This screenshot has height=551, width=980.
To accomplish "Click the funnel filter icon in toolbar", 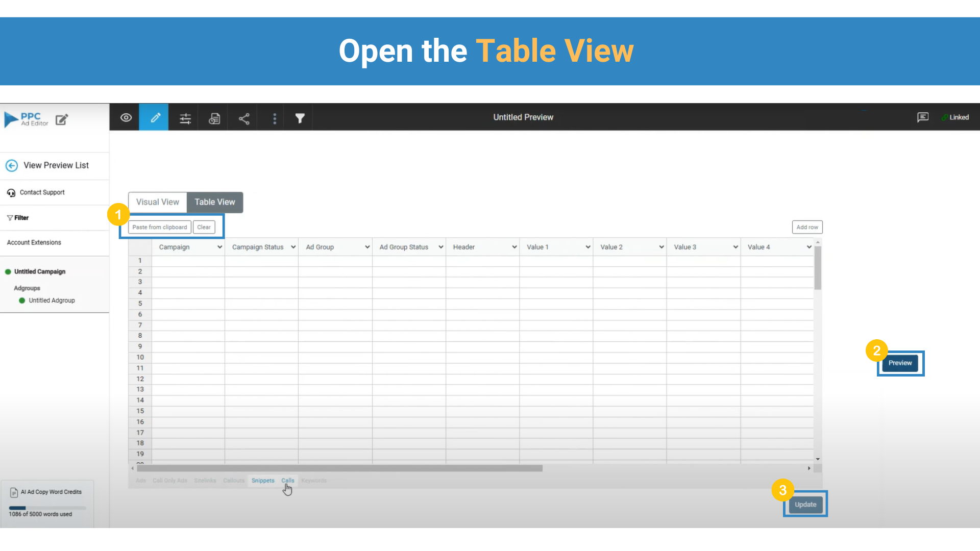I will [300, 118].
